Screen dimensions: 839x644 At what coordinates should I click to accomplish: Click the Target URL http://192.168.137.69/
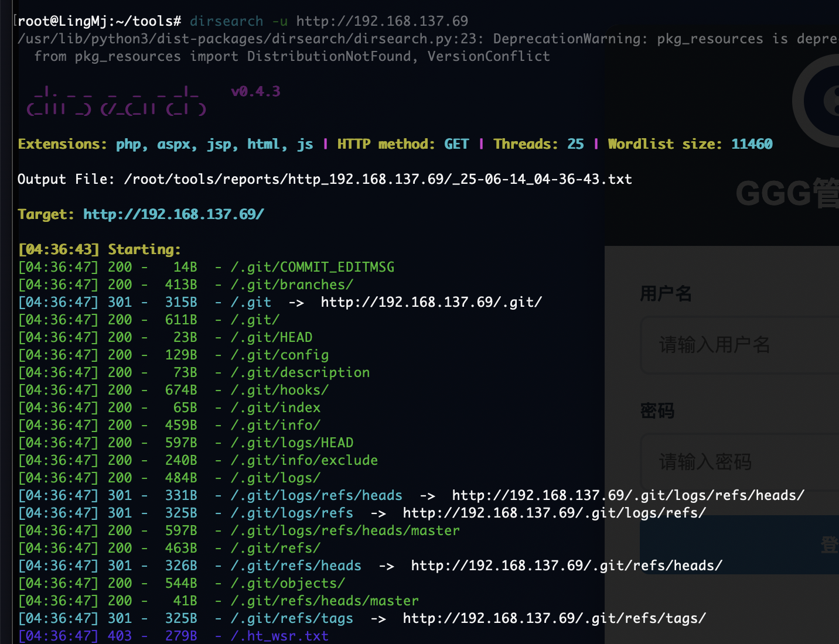[x=173, y=214]
